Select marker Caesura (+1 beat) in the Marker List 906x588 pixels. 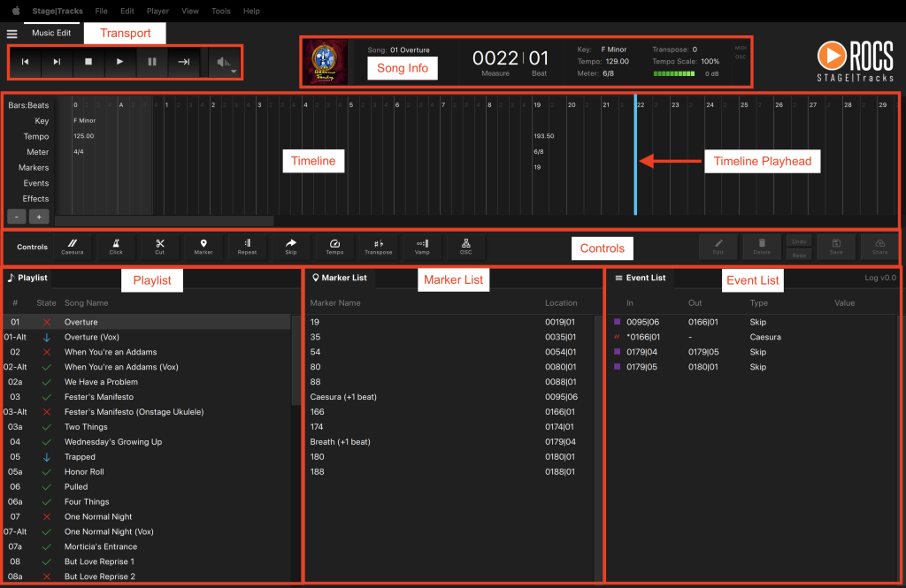[343, 397]
